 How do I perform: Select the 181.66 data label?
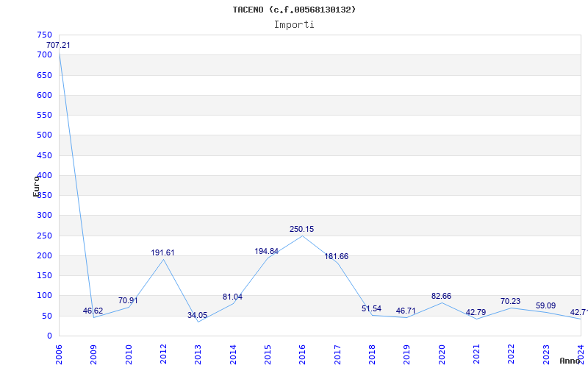337,256
